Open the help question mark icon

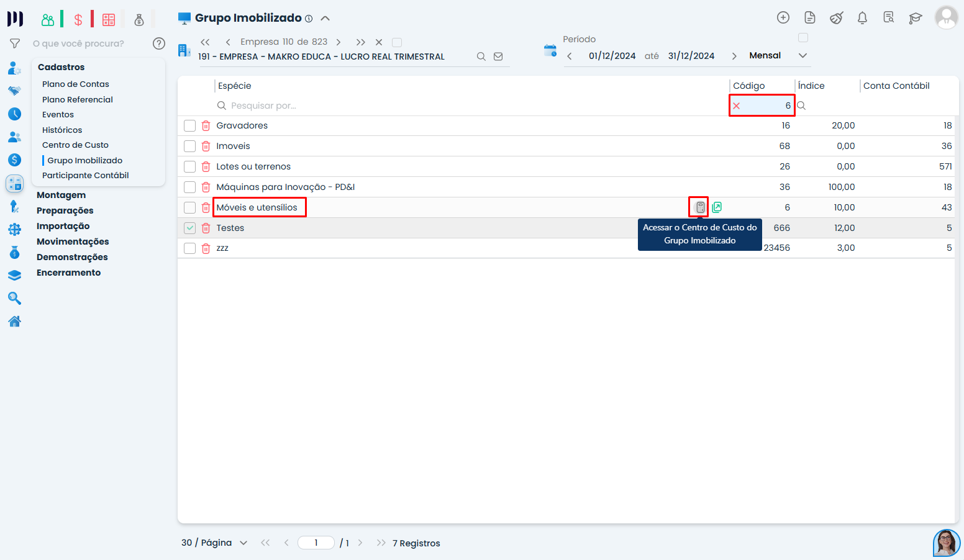point(159,43)
